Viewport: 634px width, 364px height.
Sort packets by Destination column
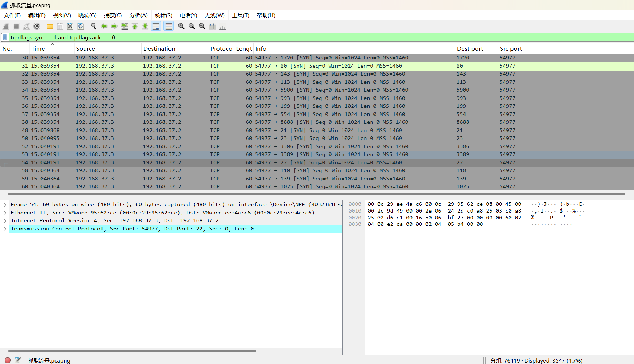[175, 49]
